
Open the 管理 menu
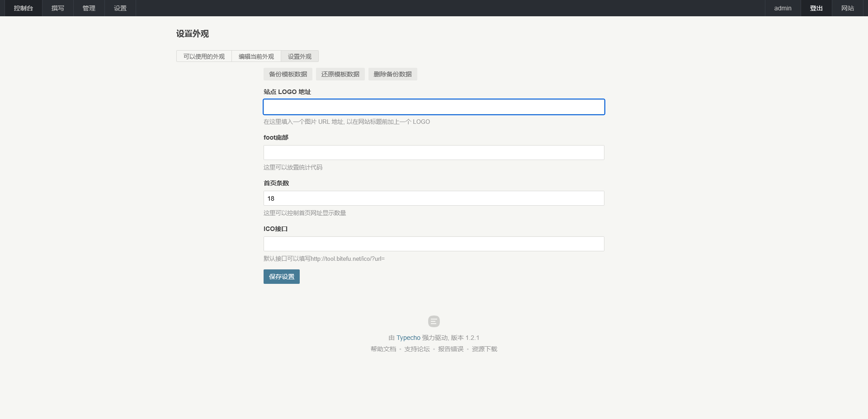(89, 8)
